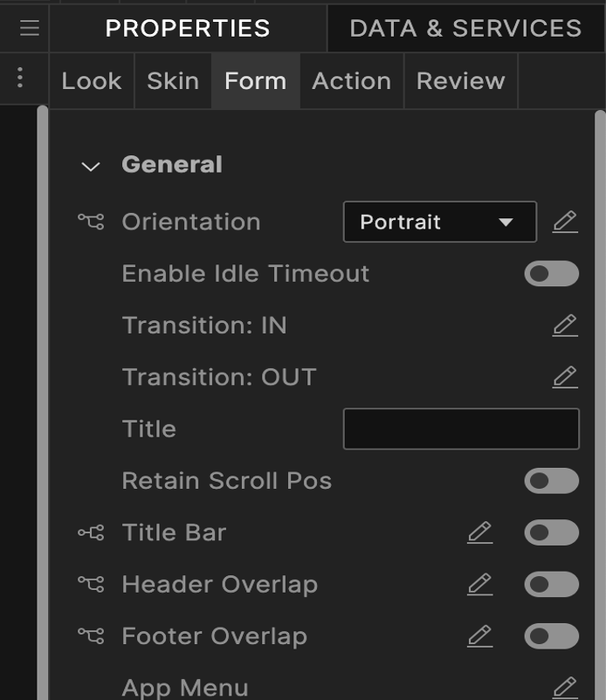
Task: Edit the Transition: IN setting
Action: 565,326
